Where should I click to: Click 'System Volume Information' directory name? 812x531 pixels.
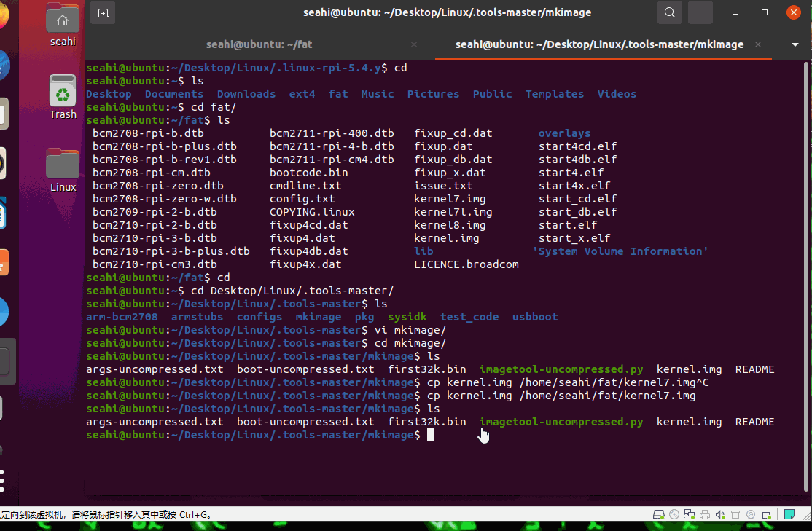coord(620,251)
